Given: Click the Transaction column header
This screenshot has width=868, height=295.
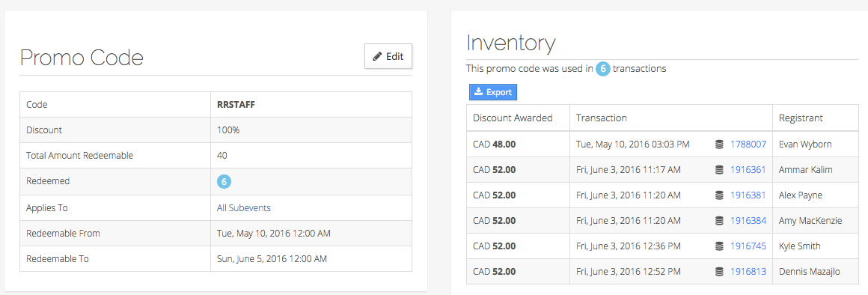Looking at the screenshot, I should [601, 118].
